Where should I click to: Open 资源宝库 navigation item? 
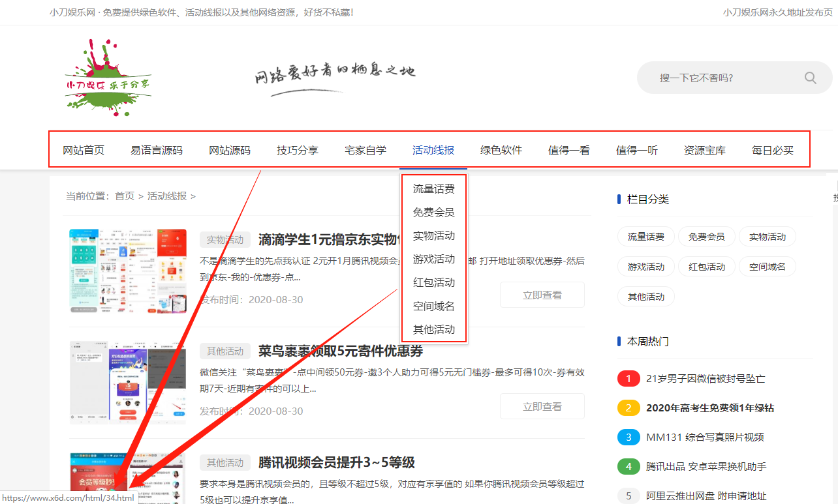(705, 151)
